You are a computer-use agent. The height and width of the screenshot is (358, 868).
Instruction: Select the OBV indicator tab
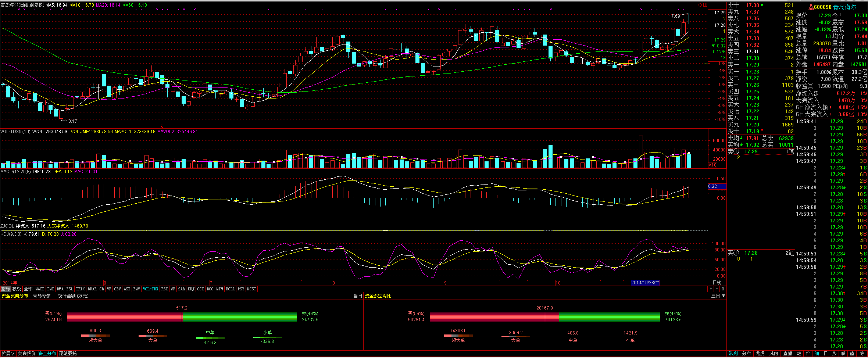(118, 289)
